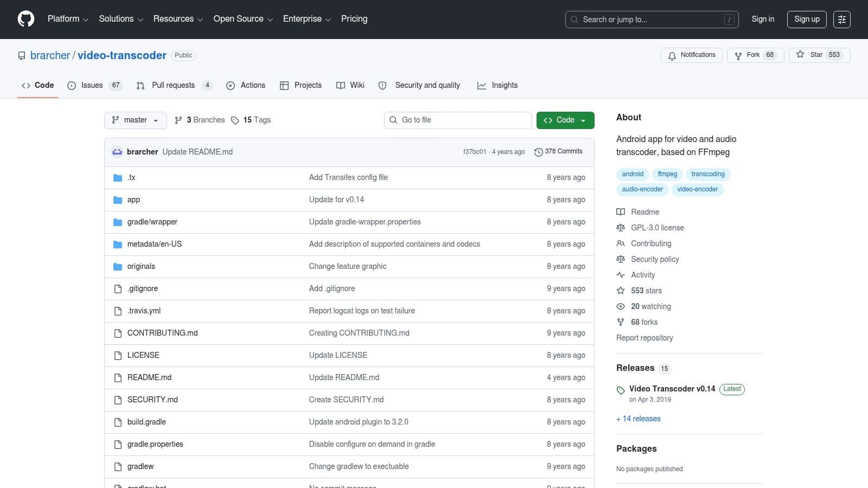
Task: Click the LICENSE file icon
Action: 118,356
